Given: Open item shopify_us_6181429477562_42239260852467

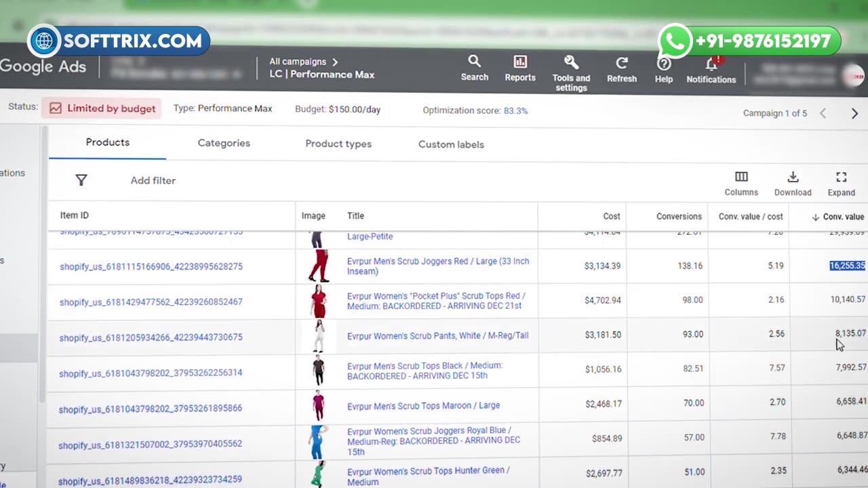Looking at the screenshot, I should coord(151,302).
